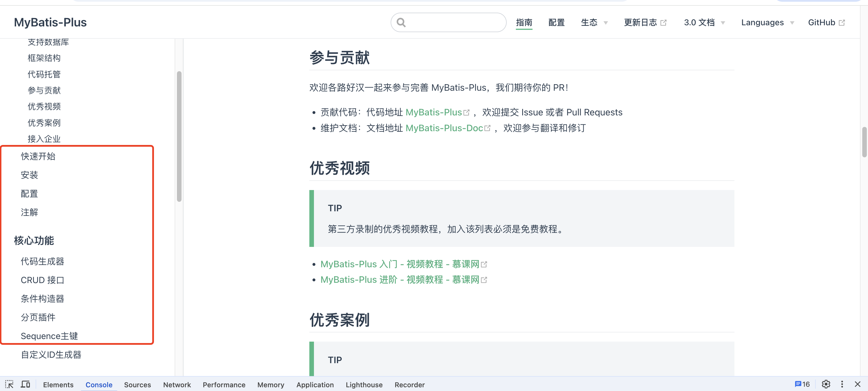868x391 pixels.
Task: Open Sequence主键 sidebar page
Action: tap(49, 336)
